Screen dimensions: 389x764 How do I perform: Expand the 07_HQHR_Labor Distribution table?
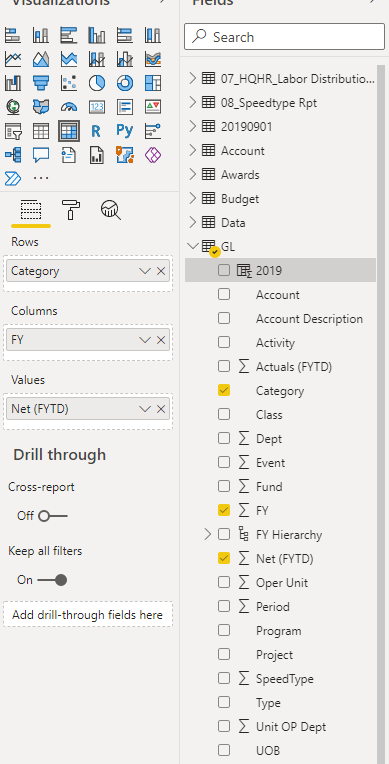[x=193, y=78]
